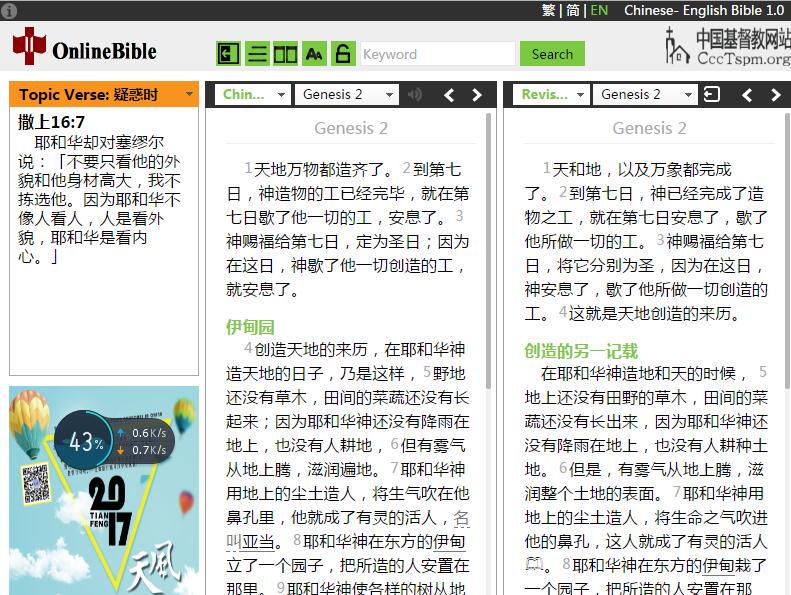Open the font size Aa icon
Image resolution: width=791 pixels, height=595 pixels.
tap(314, 53)
